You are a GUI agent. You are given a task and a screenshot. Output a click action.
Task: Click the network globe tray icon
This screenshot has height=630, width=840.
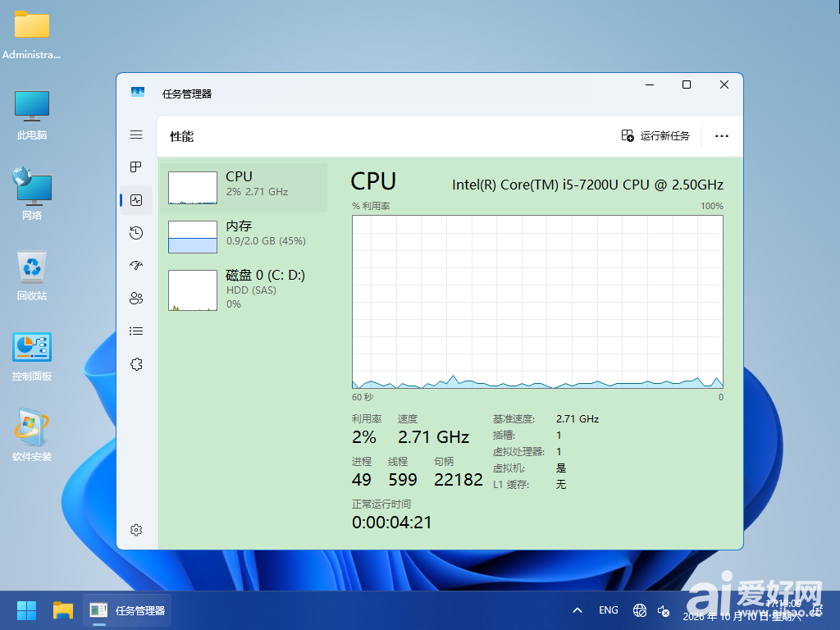(640, 610)
